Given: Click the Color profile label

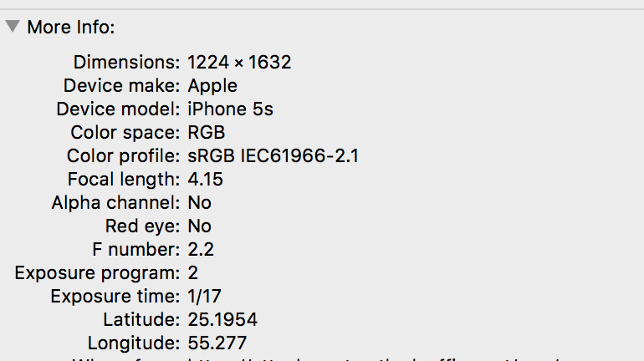Looking at the screenshot, I should click(123, 155).
